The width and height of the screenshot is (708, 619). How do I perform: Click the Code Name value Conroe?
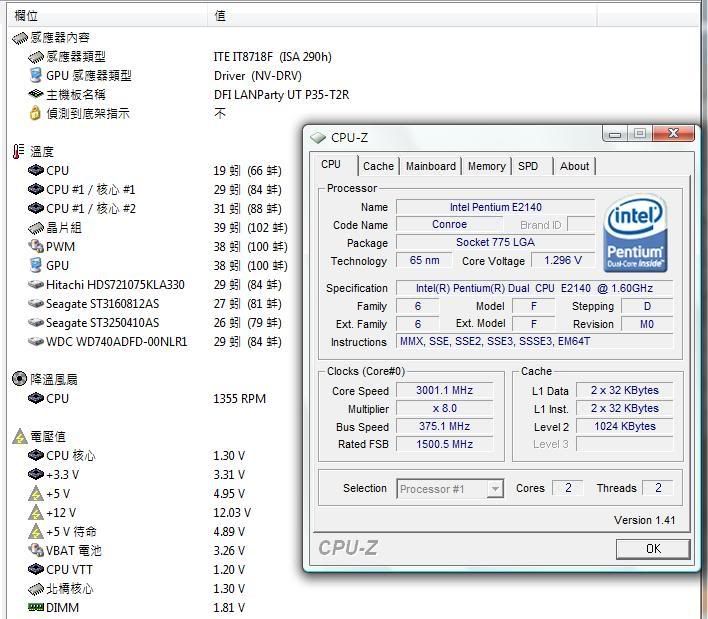pos(449,224)
